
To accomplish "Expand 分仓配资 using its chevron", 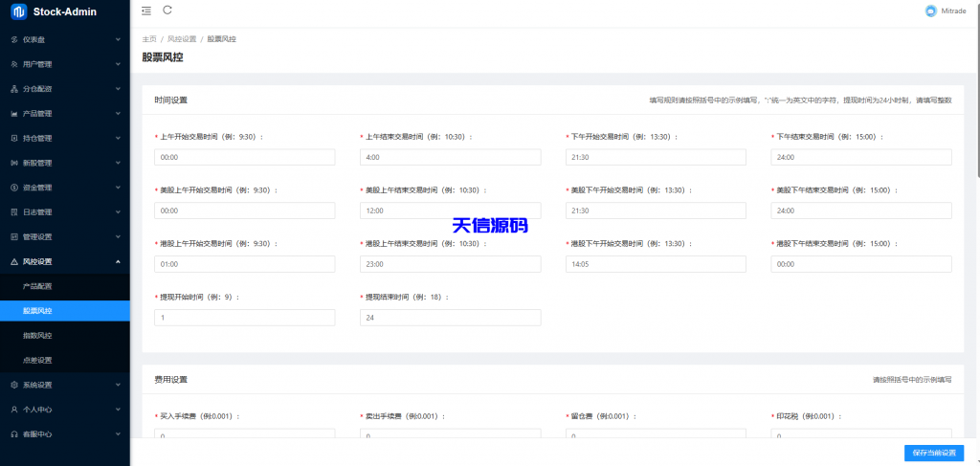I will point(118,89).
